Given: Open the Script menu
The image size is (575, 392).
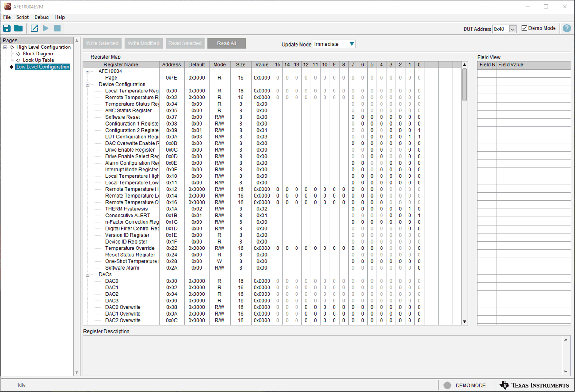Looking at the screenshot, I should coord(22,17).
